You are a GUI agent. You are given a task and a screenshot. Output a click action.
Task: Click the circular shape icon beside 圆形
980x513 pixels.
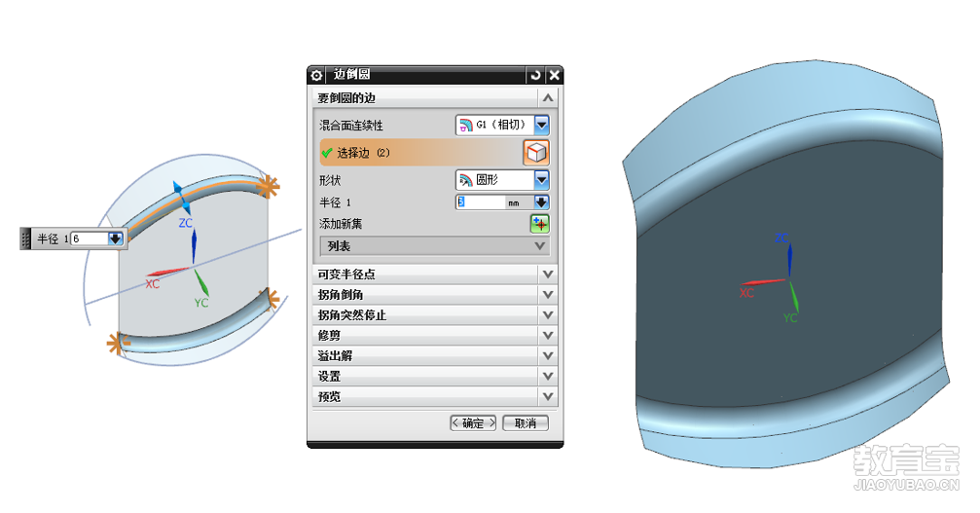(465, 180)
